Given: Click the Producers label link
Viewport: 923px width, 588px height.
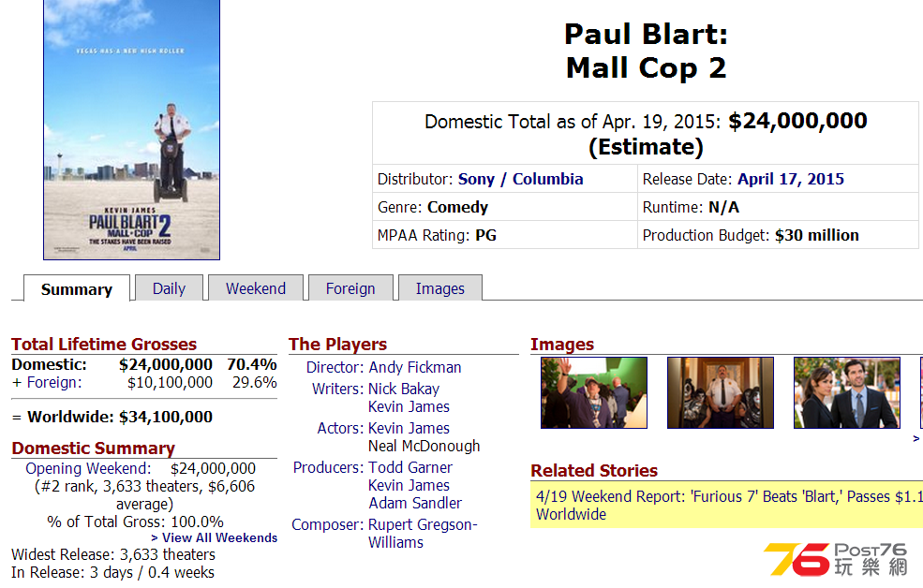Looking at the screenshot, I should (329, 467).
